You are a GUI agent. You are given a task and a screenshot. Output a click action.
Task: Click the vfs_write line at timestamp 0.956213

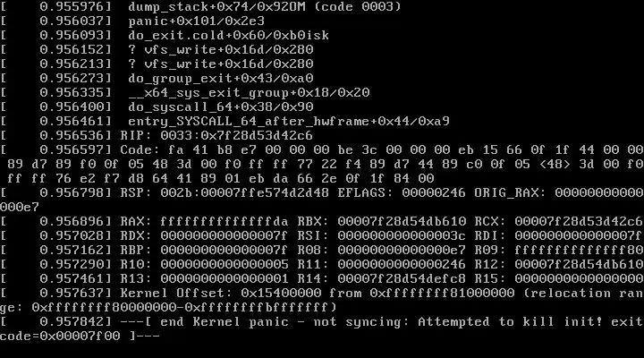pos(221,64)
